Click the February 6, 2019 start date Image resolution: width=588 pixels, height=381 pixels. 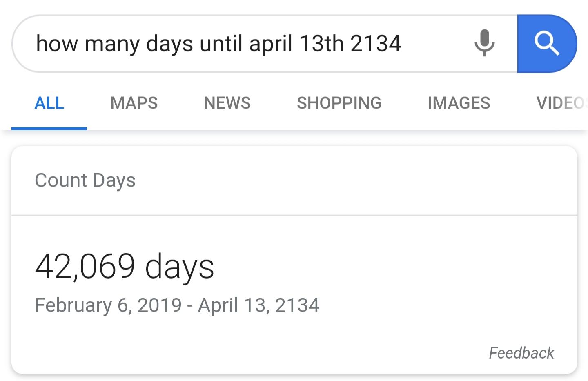click(108, 305)
